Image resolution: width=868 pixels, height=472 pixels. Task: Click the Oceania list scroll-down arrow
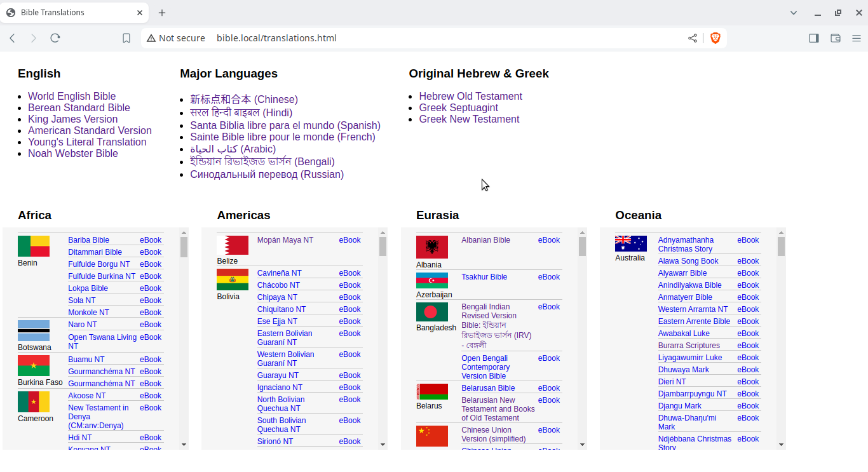click(781, 445)
